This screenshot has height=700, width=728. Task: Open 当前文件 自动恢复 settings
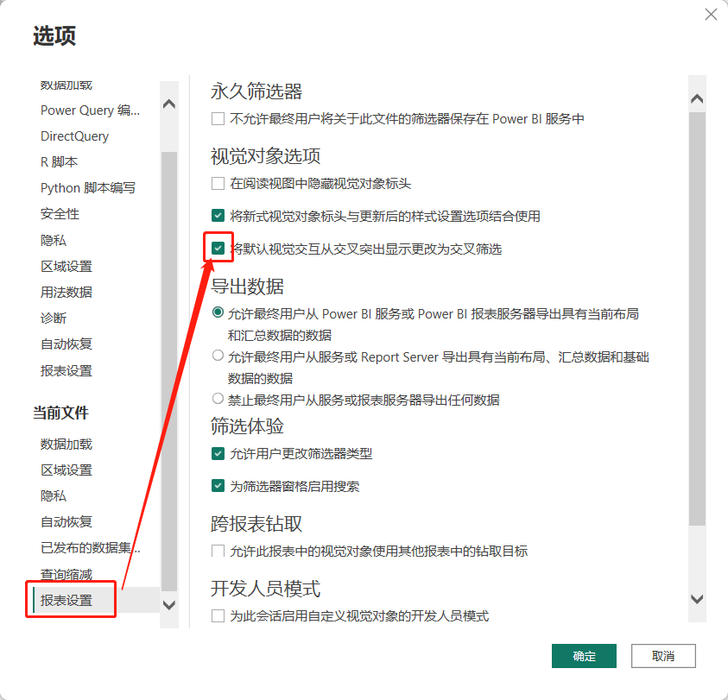click(x=66, y=521)
